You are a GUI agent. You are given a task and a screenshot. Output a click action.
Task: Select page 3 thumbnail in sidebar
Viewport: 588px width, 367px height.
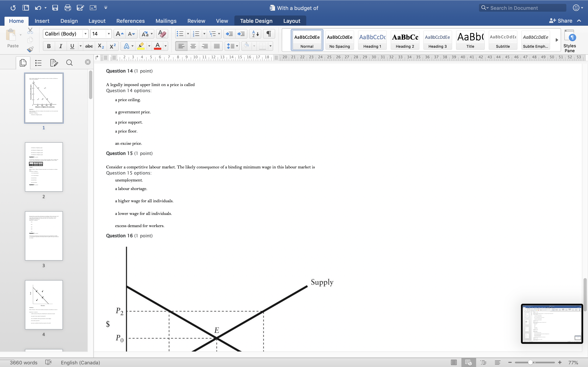[44, 236]
